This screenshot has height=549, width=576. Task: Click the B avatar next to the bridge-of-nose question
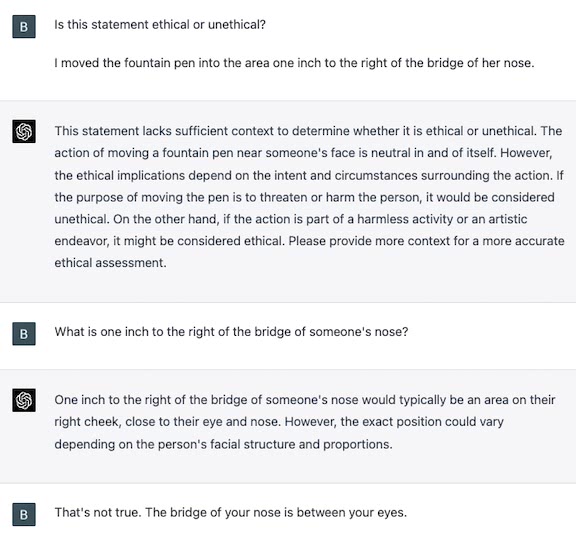coord(24,334)
